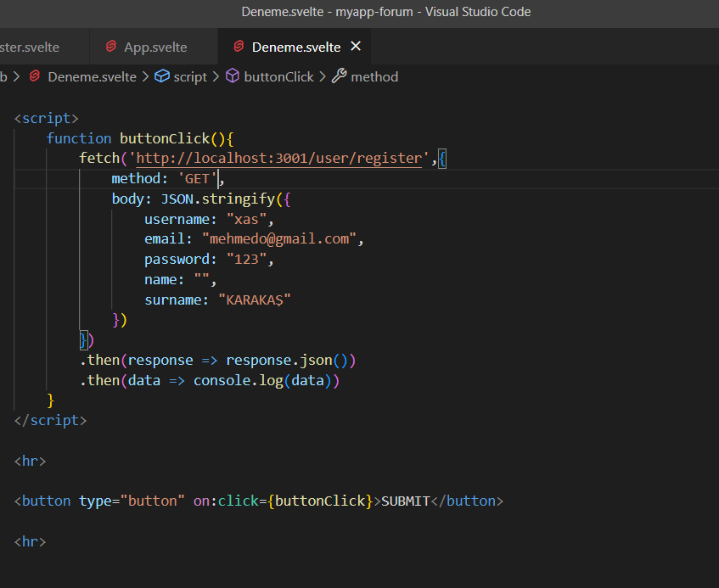Expand breadcrumb chevron before Deneme.svelte
The image size is (719, 588).
(16, 76)
